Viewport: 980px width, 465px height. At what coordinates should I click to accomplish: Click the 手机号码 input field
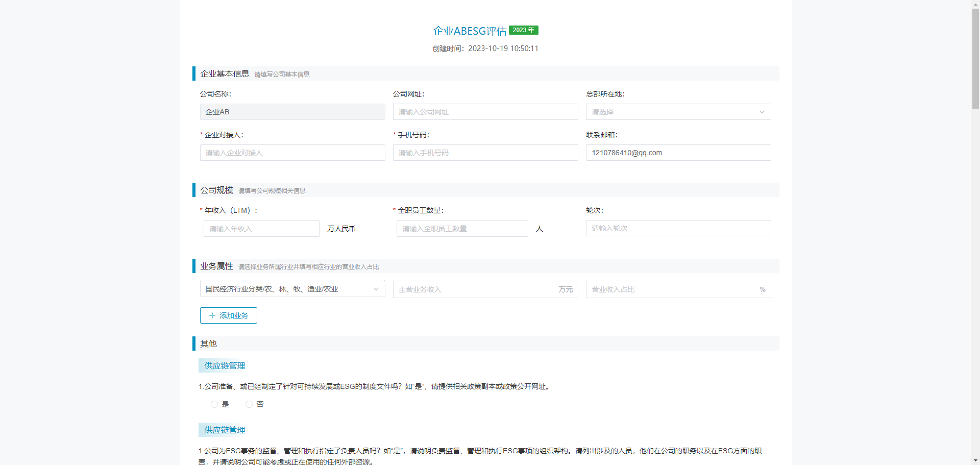(x=485, y=153)
